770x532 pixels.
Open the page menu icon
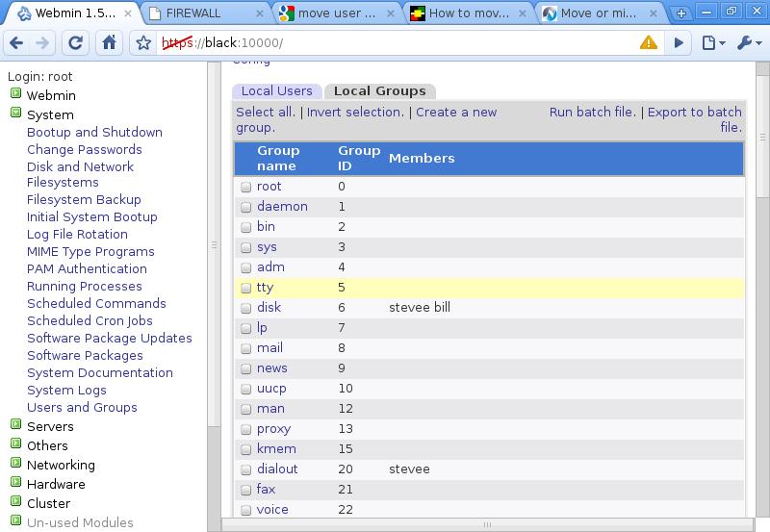tap(712, 43)
